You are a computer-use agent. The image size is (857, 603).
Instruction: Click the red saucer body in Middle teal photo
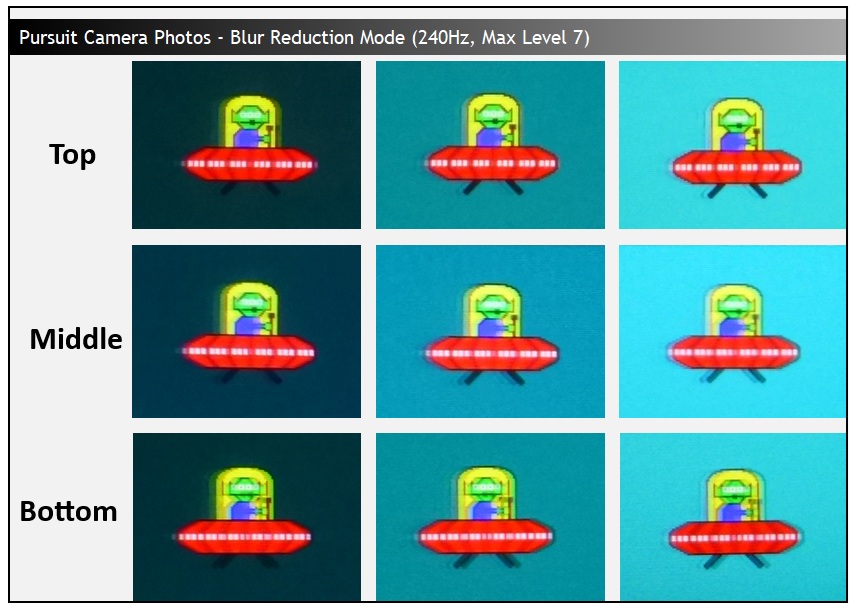491,352
